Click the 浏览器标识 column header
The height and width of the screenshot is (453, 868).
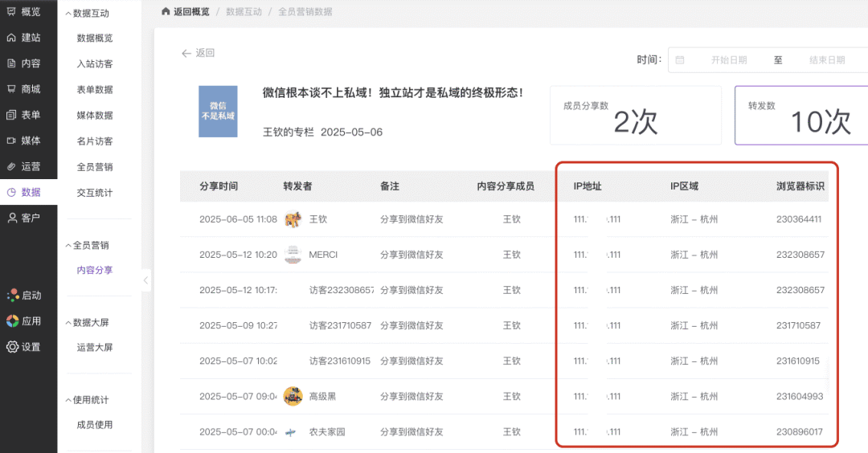(800, 186)
